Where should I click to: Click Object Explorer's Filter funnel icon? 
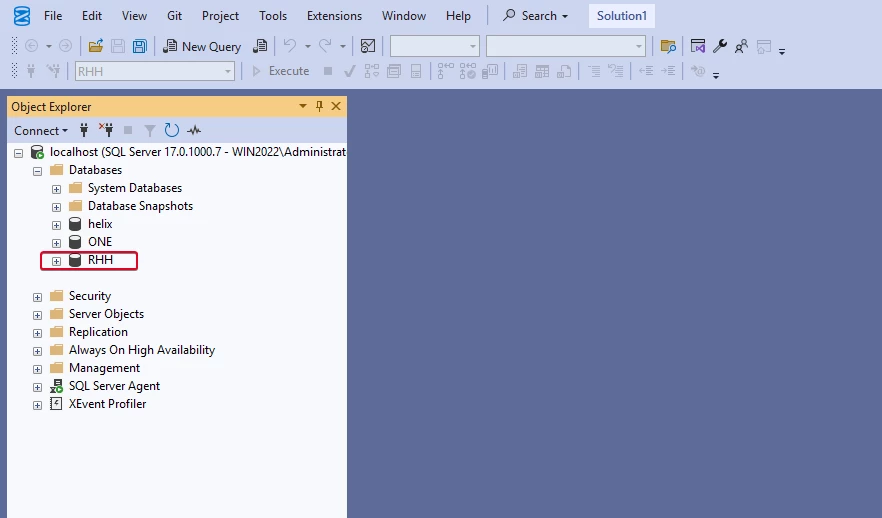click(x=150, y=130)
